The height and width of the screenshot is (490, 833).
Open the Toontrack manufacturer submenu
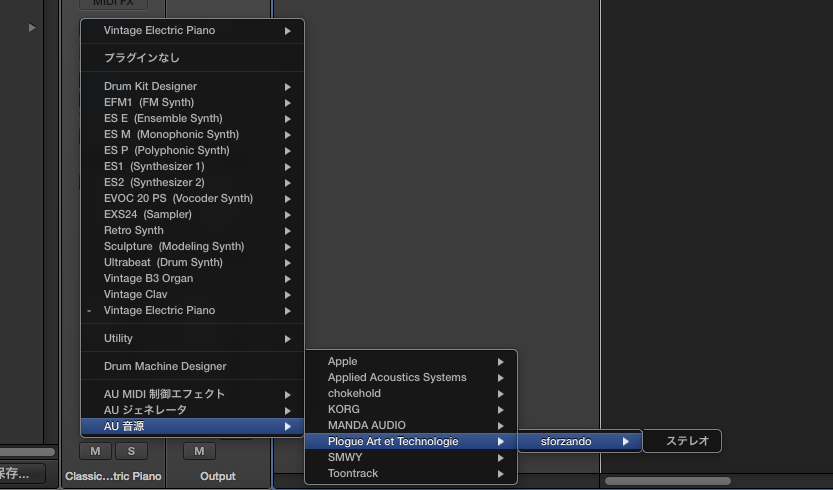tap(411, 473)
